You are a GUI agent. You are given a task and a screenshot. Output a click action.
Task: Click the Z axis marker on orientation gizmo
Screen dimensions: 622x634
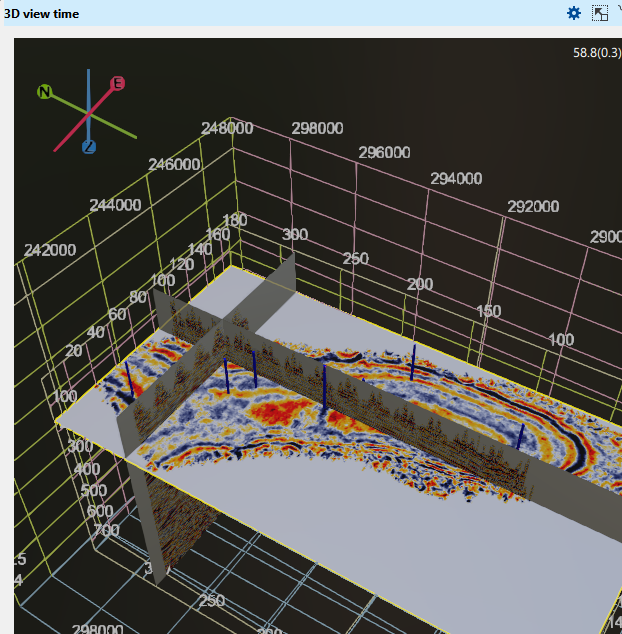point(89,147)
